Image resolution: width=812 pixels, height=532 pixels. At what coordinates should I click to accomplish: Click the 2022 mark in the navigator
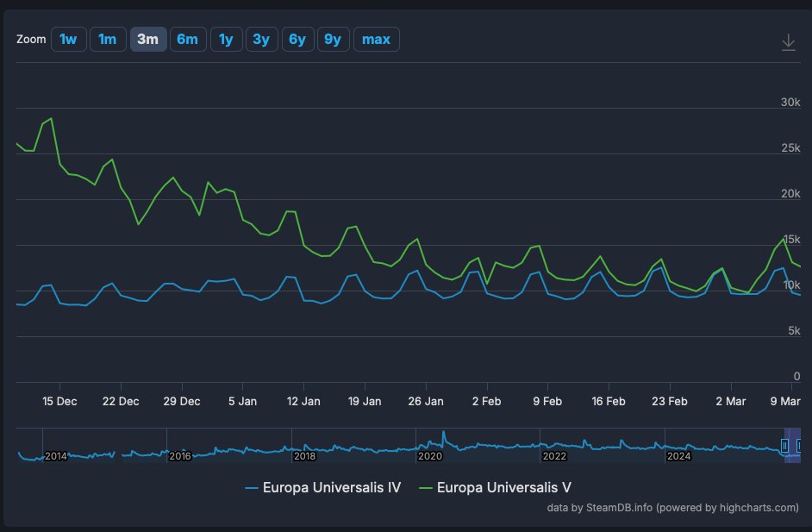click(554, 456)
